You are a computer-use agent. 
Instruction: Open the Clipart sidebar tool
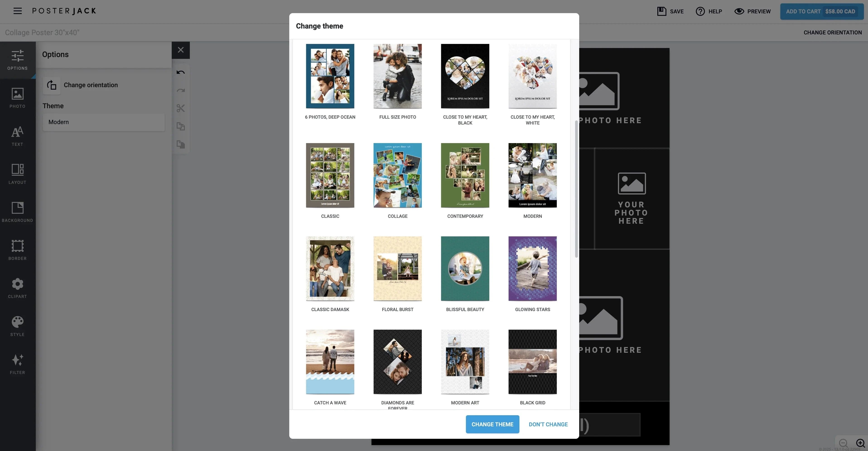[17, 288]
